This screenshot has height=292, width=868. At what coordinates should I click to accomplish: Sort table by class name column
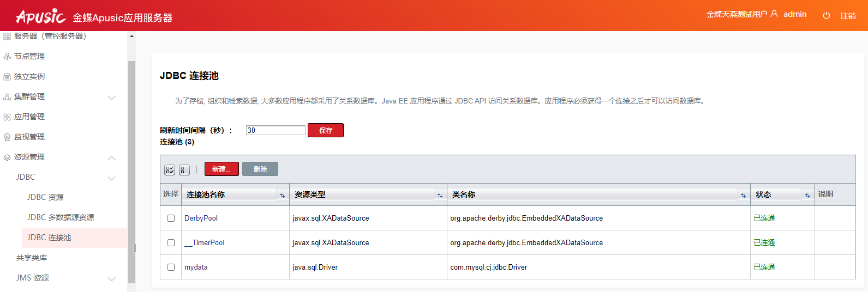click(743, 195)
